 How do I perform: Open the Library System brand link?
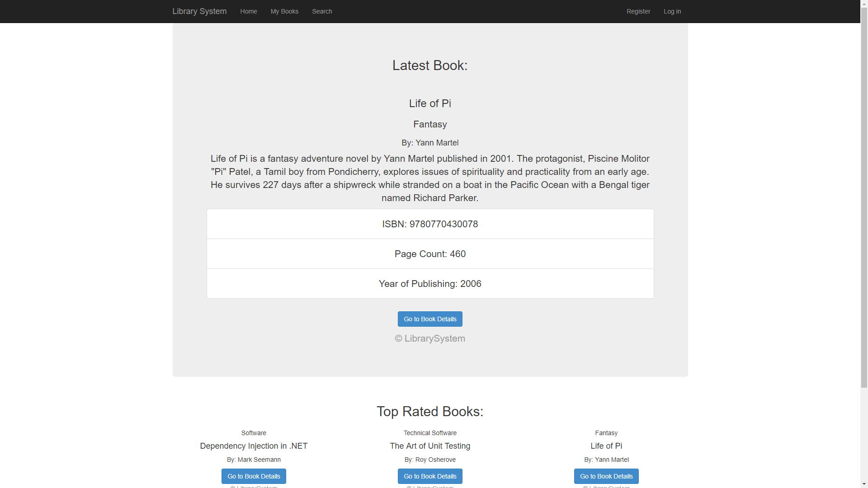click(199, 11)
